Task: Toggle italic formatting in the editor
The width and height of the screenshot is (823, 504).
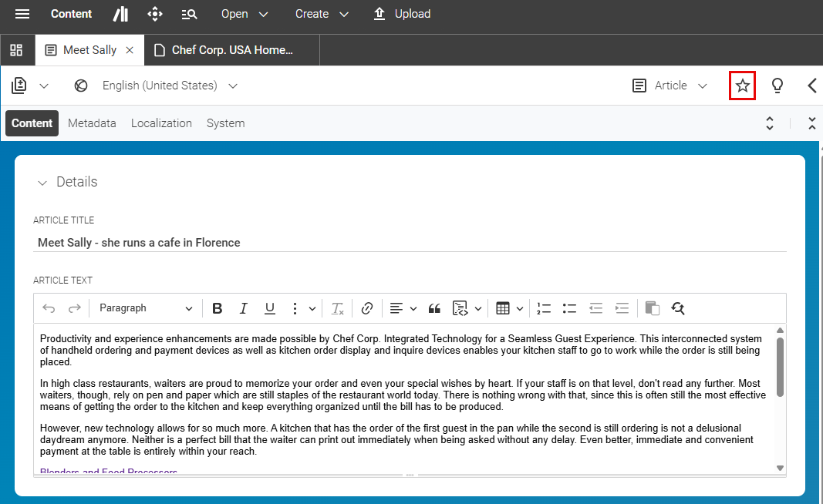Action: pos(243,307)
